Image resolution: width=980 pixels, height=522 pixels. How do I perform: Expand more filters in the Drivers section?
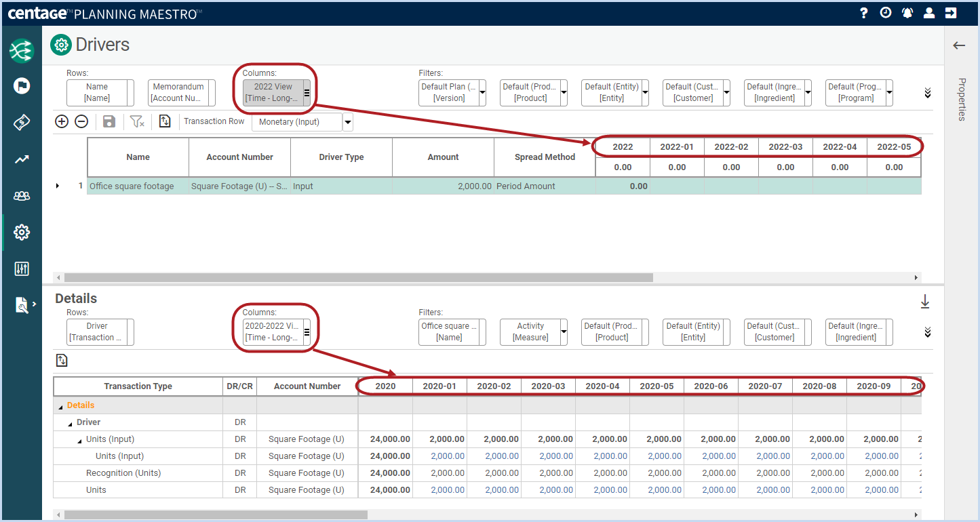pyautogui.click(x=928, y=93)
